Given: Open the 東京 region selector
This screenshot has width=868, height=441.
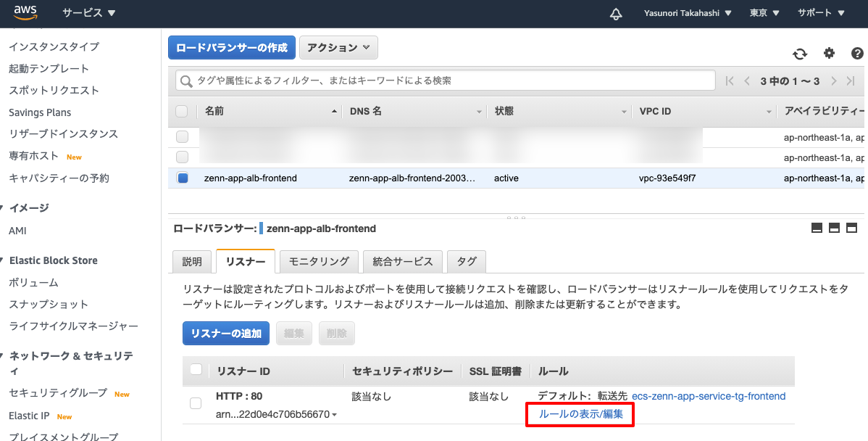Looking at the screenshot, I should [763, 12].
